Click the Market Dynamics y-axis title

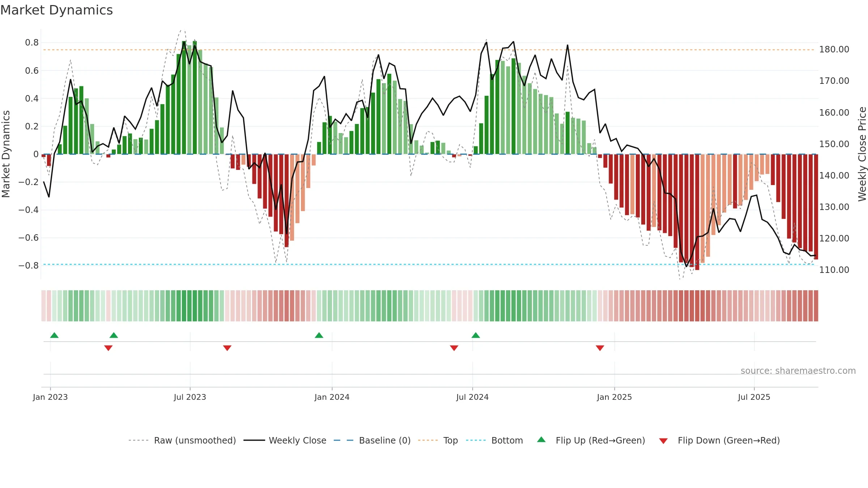coord(6,154)
